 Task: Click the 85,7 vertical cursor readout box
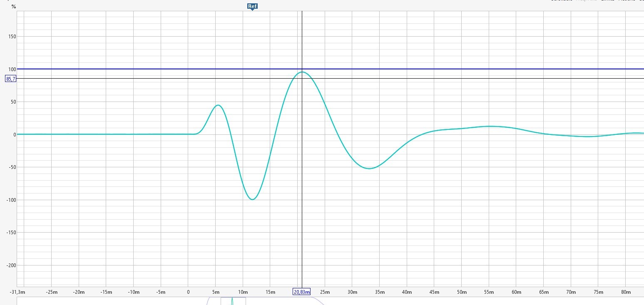point(10,79)
